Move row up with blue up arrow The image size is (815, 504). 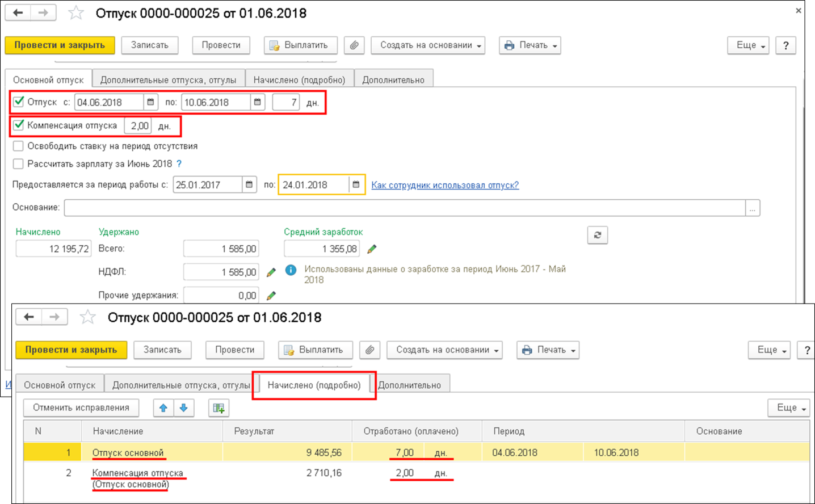pyautogui.click(x=163, y=408)
